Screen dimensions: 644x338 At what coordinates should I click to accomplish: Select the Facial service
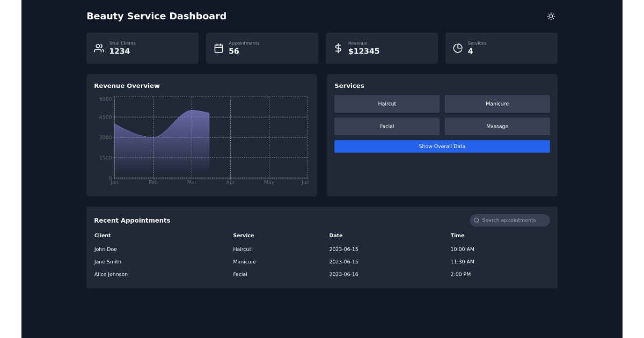pos(387,126)
